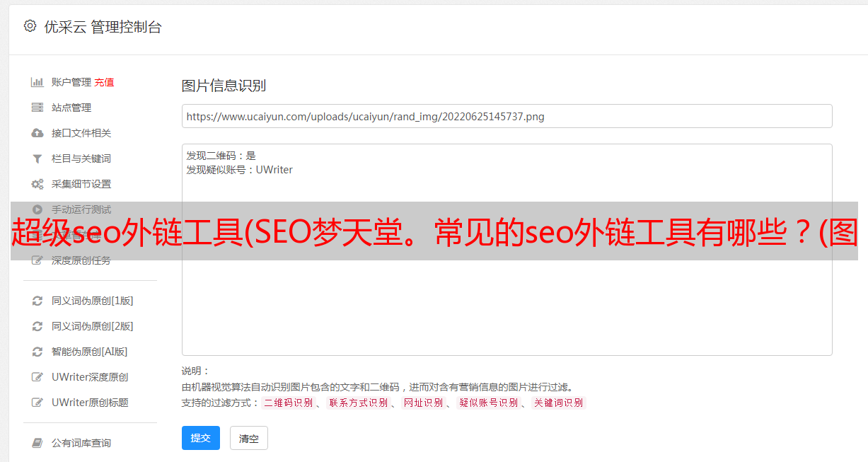Open 深度原创任务
The image size is (868, 462).
pos(81,260)
